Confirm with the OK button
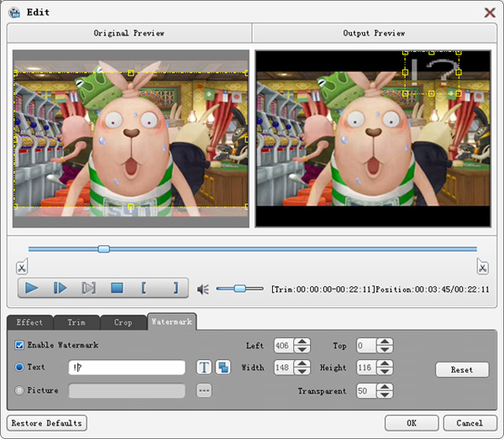 pyautogui.click(x=412, y=423)
